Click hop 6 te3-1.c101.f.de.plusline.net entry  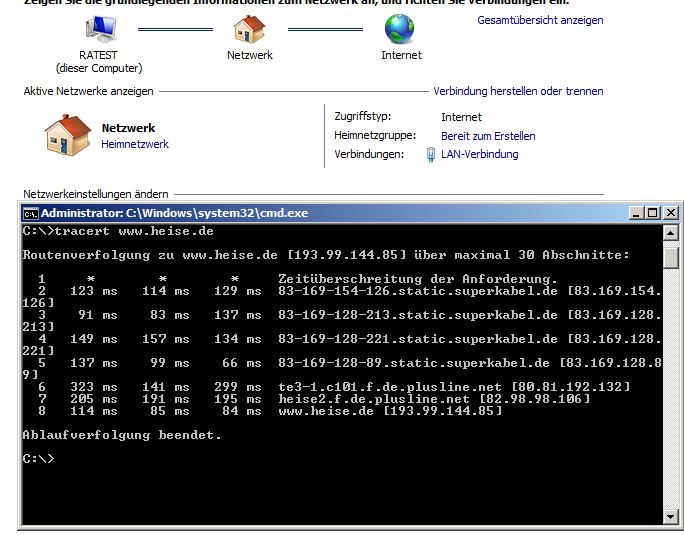pyautogui.click(x=454, y=387)
